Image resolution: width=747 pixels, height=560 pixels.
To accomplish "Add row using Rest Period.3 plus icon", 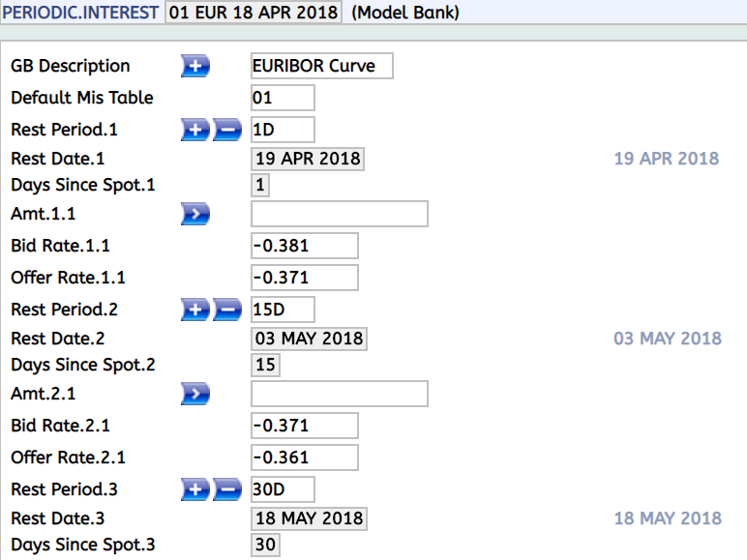I will pyautogui.click(x=195, y=489).
